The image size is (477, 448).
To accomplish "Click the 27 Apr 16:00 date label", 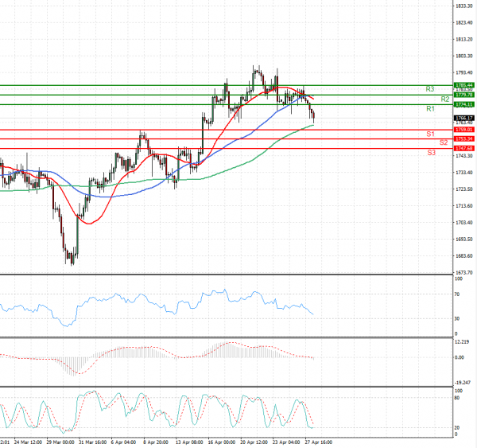I will pos(319,442).
